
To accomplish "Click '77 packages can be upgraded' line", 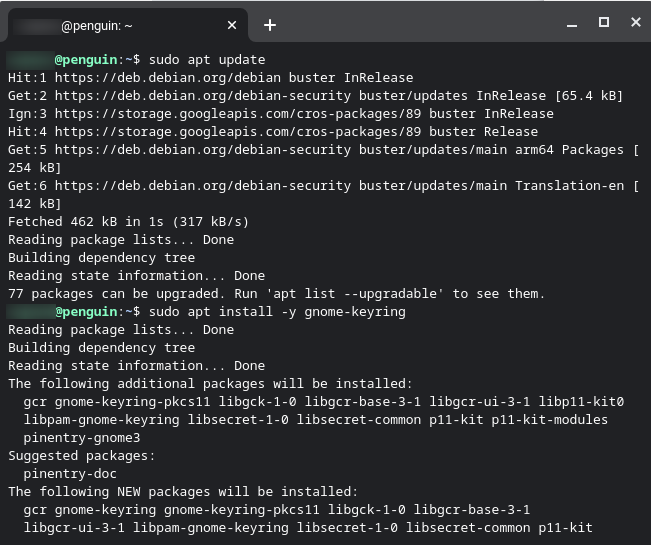I will 276,294.
